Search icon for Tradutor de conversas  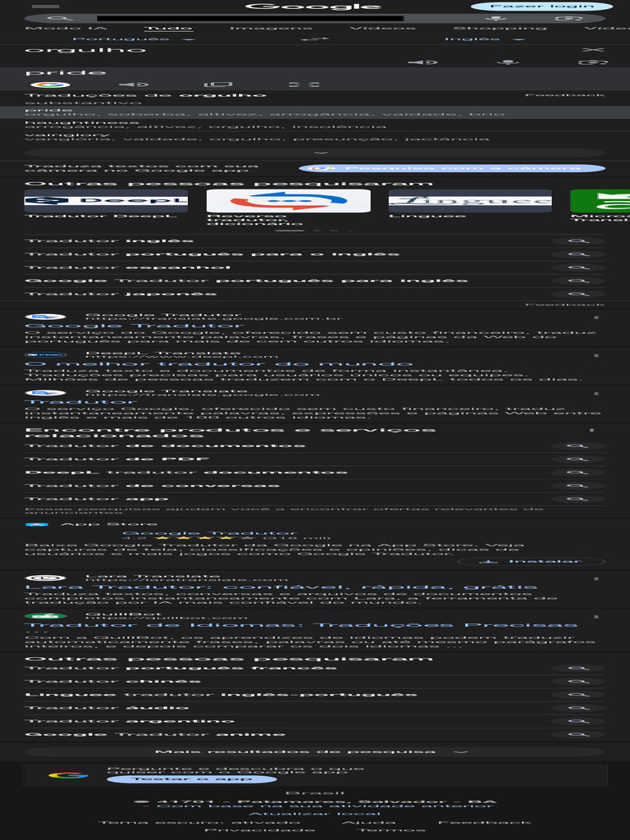pyautogui.click(x=578, y=486)
